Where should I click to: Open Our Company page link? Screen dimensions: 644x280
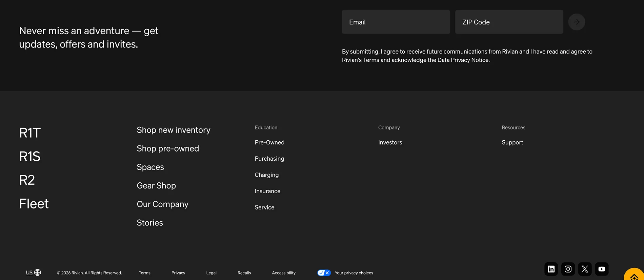pos(163,204)
